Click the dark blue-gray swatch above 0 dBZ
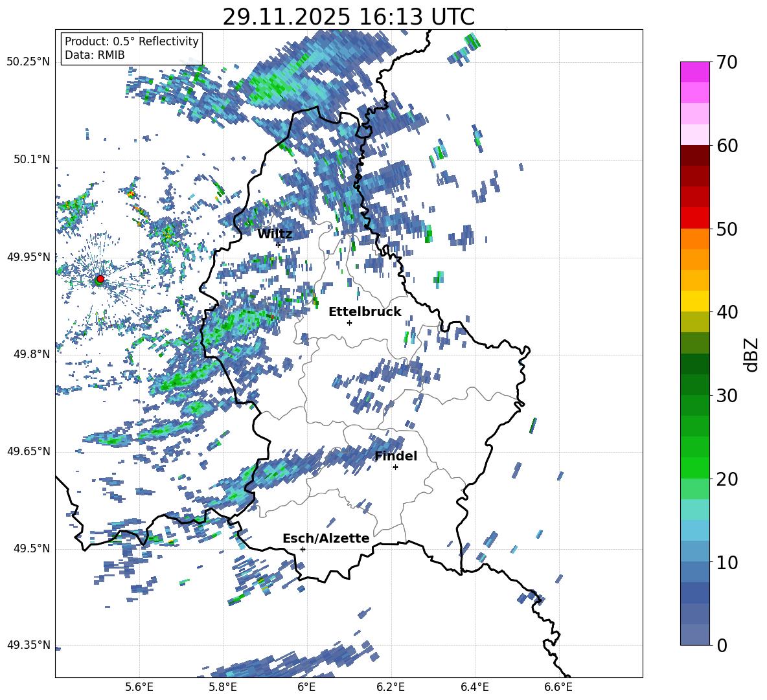 point(694,635)
